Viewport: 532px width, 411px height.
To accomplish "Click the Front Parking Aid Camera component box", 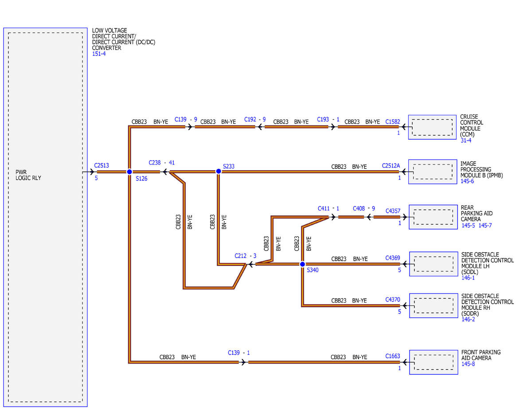I will click(434, 362).
